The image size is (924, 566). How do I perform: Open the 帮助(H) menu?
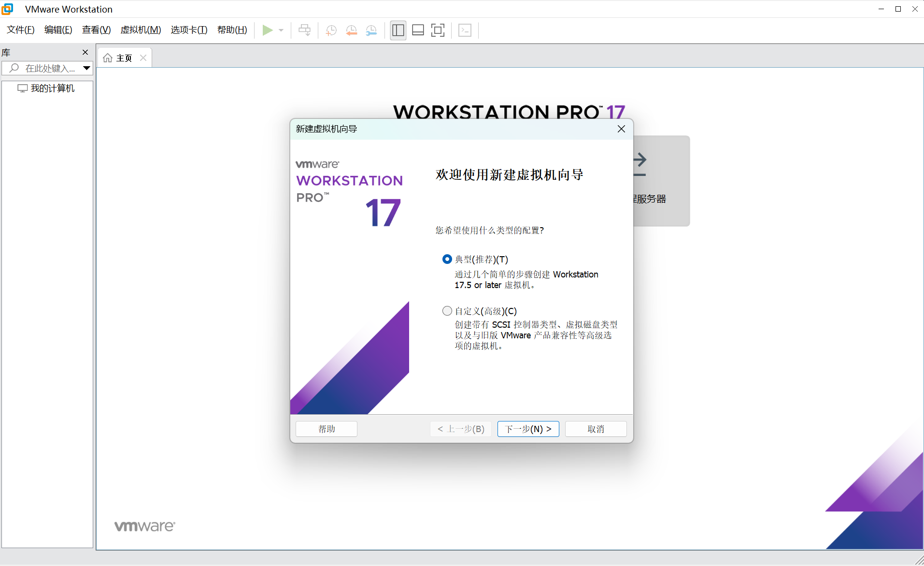tap(232, 30)
